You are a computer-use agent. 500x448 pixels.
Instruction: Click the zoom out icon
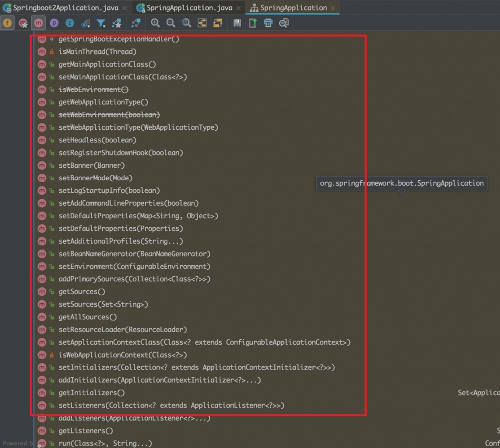coord(170,22)
